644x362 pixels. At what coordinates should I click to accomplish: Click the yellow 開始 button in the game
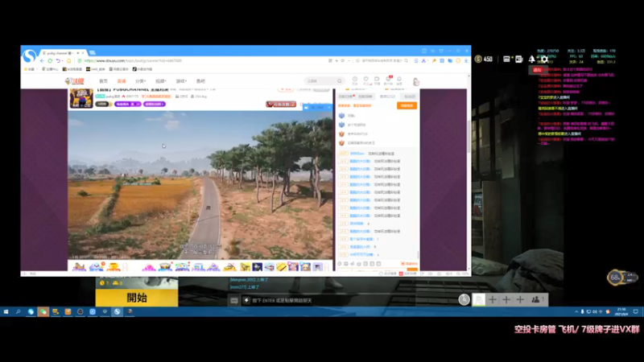click(x=137, y=298)
